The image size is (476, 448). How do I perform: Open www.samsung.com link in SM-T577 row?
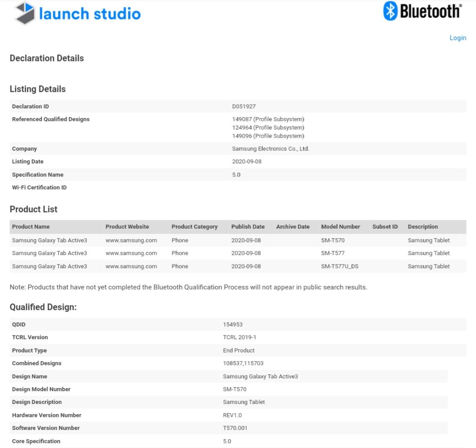coord(131,253)
